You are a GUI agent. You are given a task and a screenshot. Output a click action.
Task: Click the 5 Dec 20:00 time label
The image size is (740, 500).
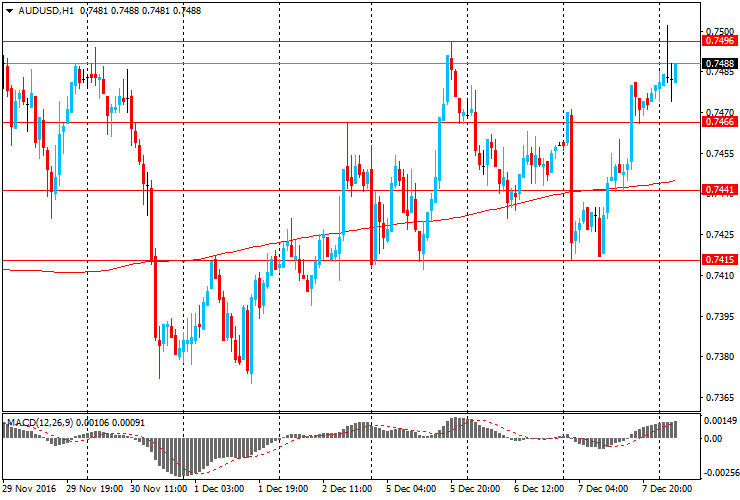[x=474, y=490]
